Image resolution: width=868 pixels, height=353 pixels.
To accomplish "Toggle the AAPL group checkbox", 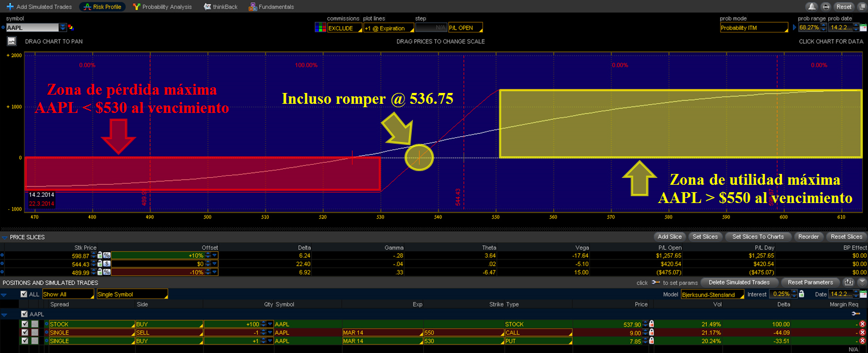I will 23,314.
